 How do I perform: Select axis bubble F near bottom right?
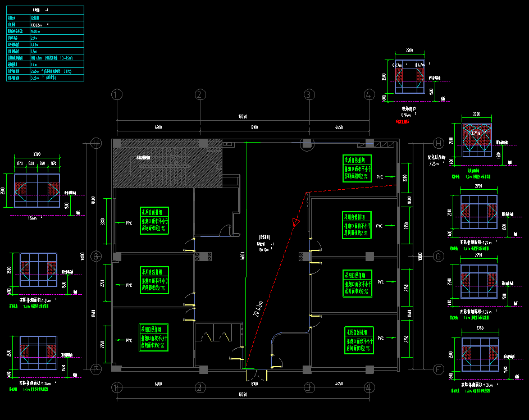click(437, 369)
